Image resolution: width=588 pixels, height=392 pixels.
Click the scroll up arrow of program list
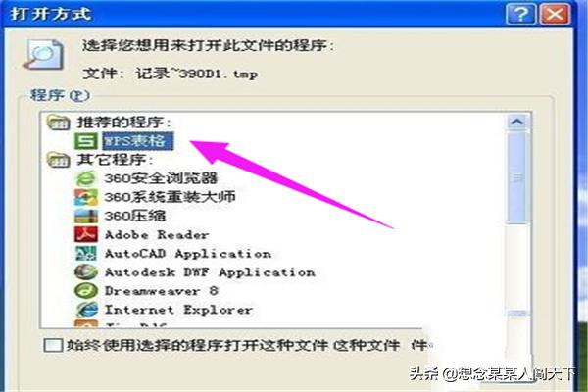tap(517, 122)
